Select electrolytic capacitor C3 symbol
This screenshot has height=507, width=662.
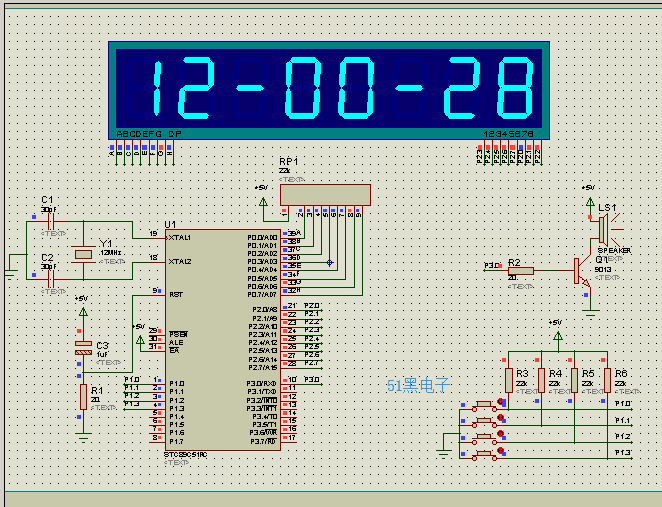(83, 348)
